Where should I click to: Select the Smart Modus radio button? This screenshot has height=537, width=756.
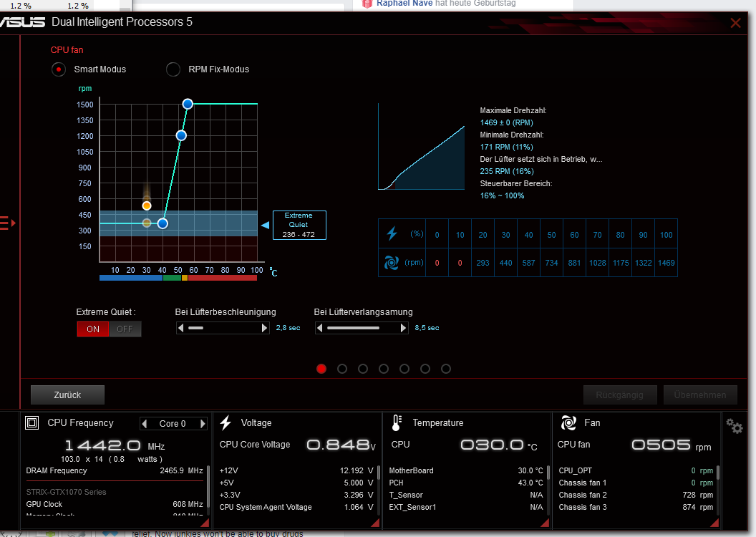tap(59, 69)
